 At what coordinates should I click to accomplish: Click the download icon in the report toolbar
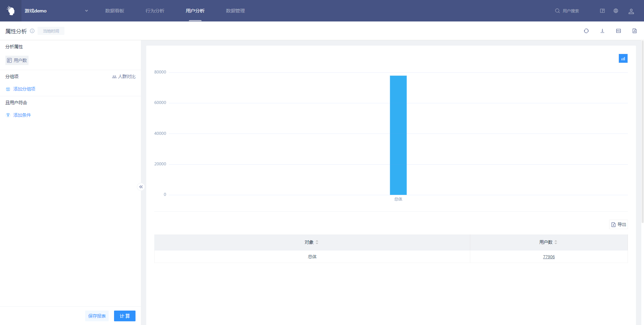coord(602,31)
